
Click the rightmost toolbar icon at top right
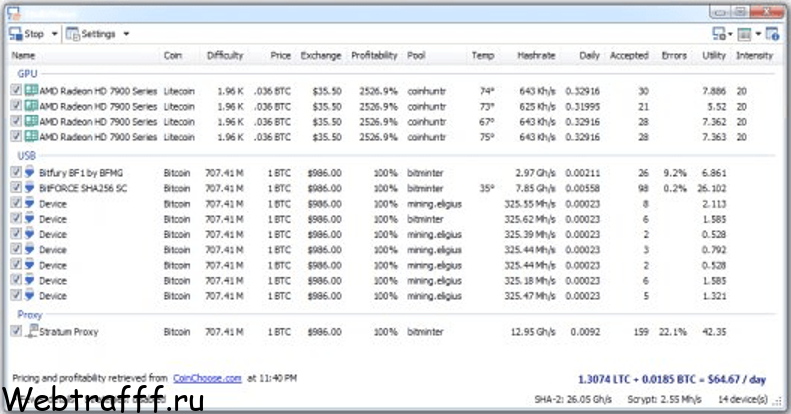772,34
